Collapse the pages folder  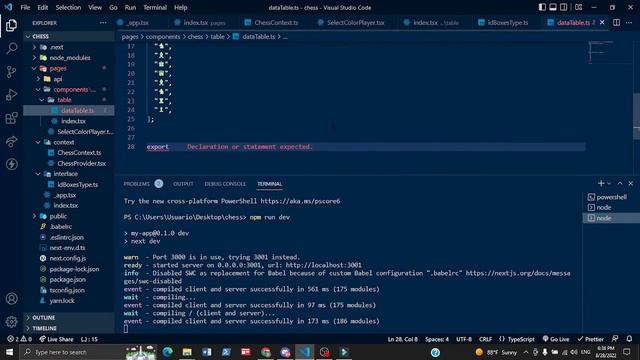(x=69, y=68)
